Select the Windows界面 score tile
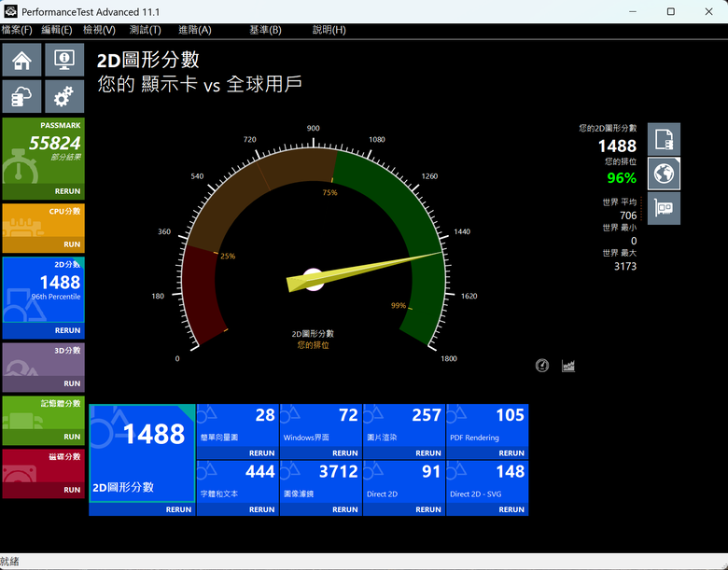 [x=321, y=425]
